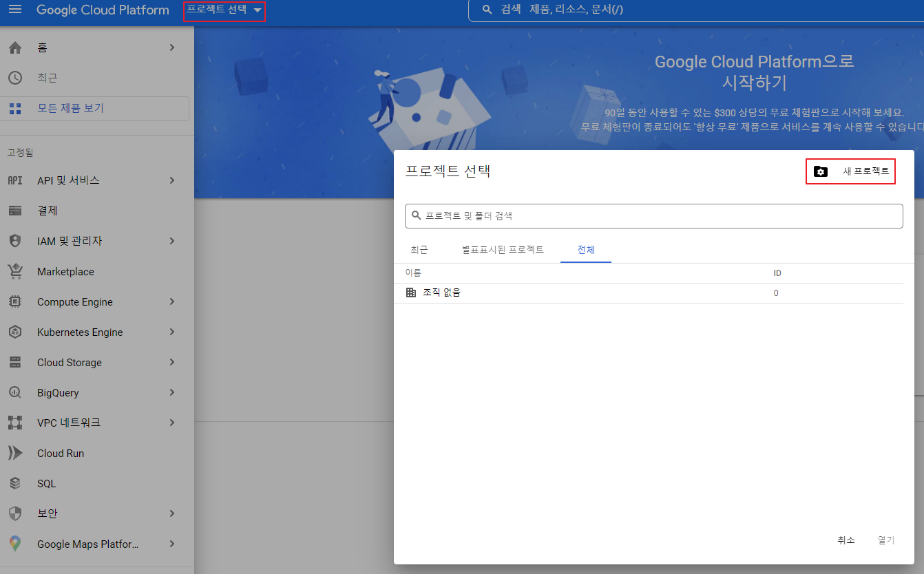Open the 최근 item in sidebar
This screenshot has height=574, width=924.
97,78
